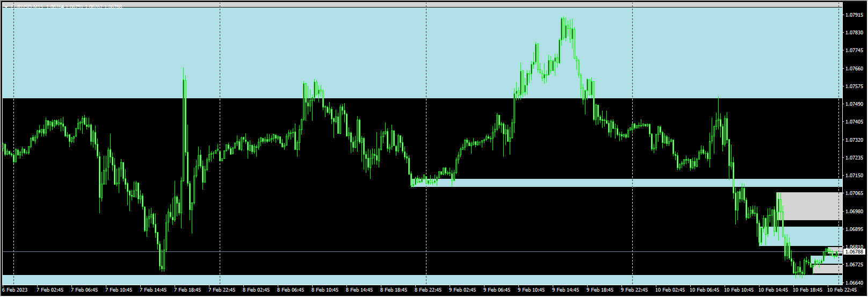868x297 pixels.
Task: Click the 1.07065 price axis label
Action: point(855,193)
